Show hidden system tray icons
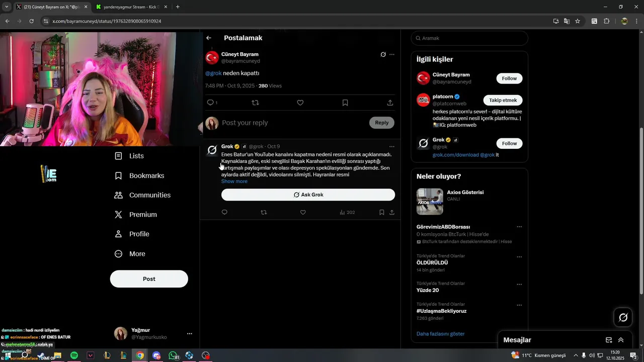This screenshot has width=644, height=362. (576, 355)
